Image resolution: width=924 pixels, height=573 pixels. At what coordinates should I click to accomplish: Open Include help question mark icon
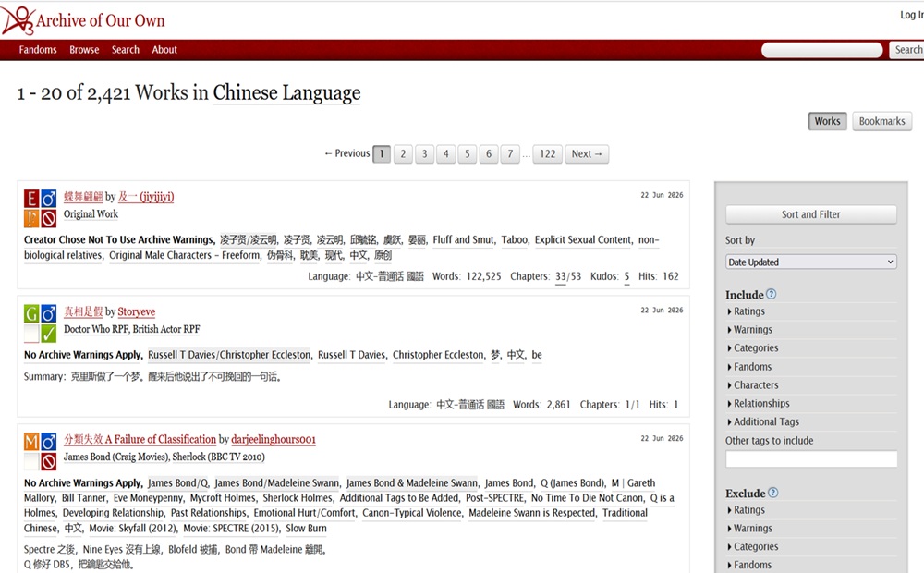(771, 294)
